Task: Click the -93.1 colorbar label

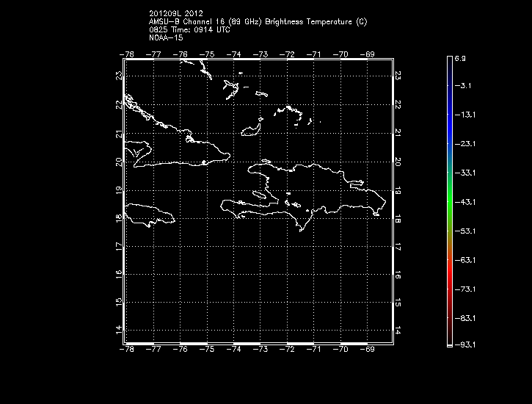Action: 464,345
